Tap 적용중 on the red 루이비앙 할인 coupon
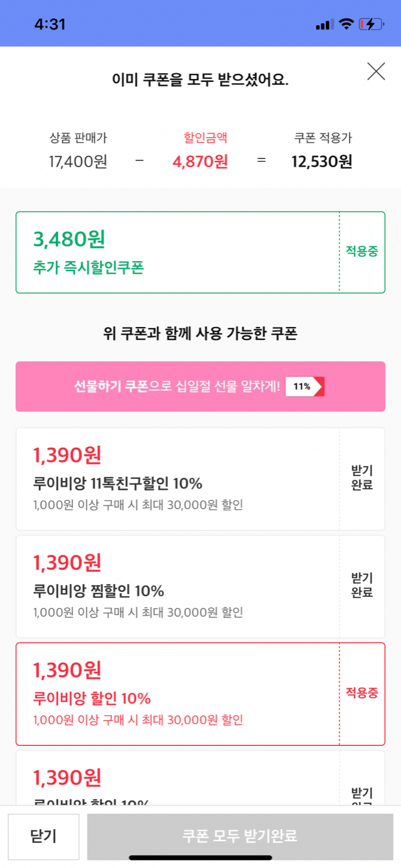The height and width of the screenshot is (868, 401). [362, 693]
